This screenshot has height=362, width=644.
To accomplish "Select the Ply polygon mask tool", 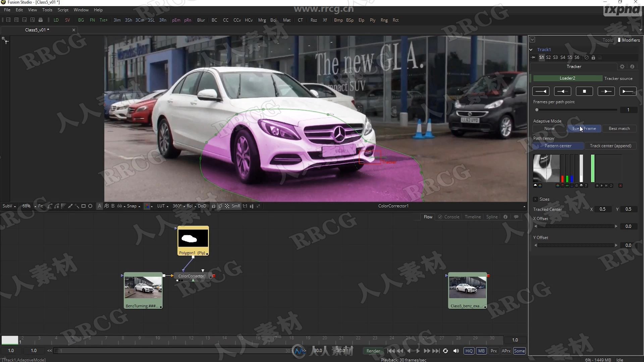I will tap(372, 20).
